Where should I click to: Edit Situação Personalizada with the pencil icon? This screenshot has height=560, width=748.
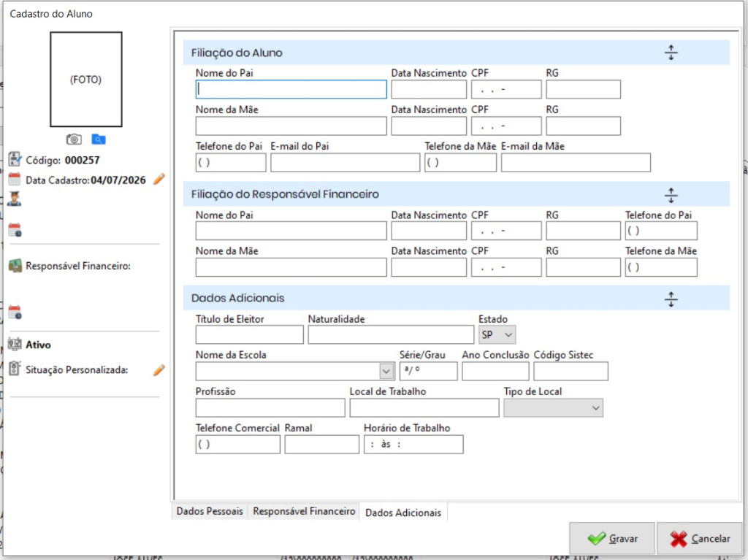[159, 369]
